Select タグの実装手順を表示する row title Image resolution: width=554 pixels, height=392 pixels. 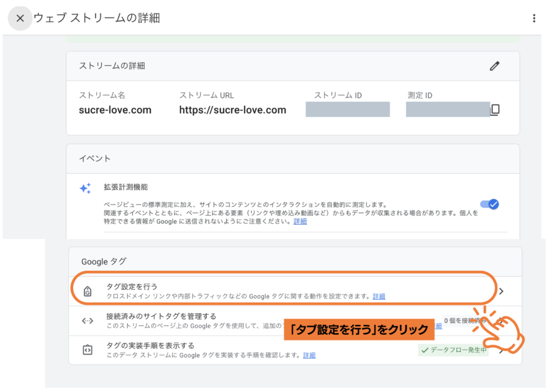coord(150,345)
